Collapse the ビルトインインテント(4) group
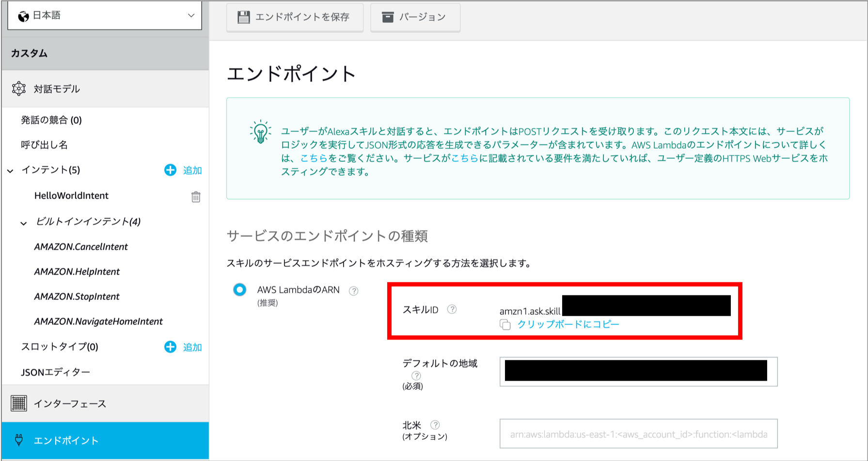Viewport: 868px width, 461px height. click(x=24, y=222)
